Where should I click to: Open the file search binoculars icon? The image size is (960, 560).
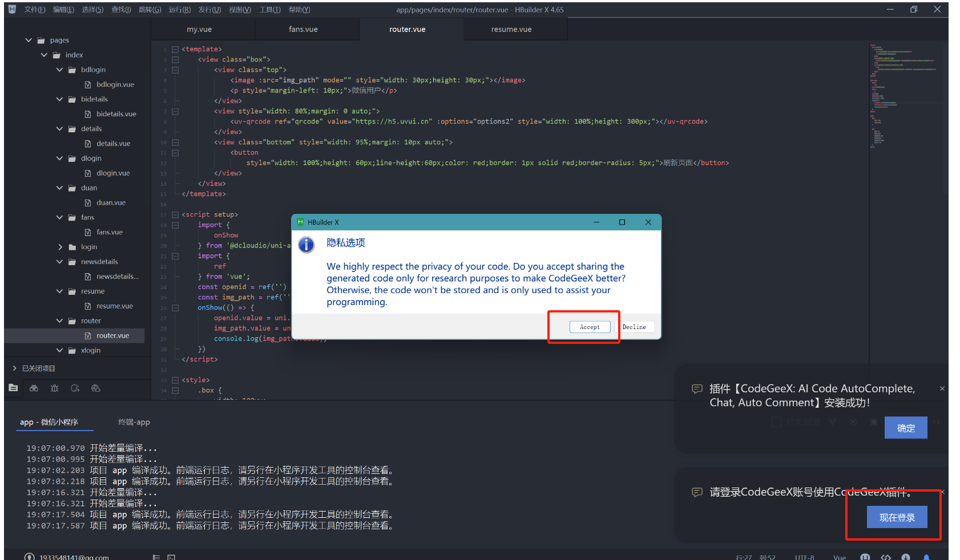[34, 388]
